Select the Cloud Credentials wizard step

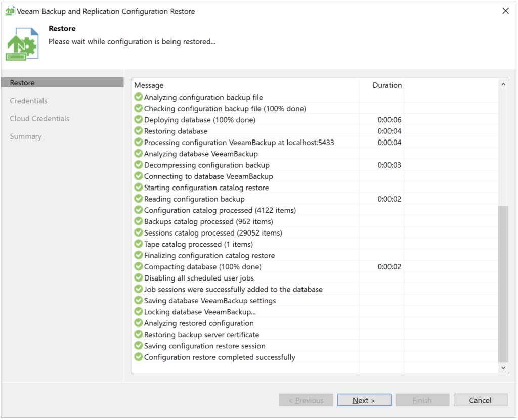(39, 119)
